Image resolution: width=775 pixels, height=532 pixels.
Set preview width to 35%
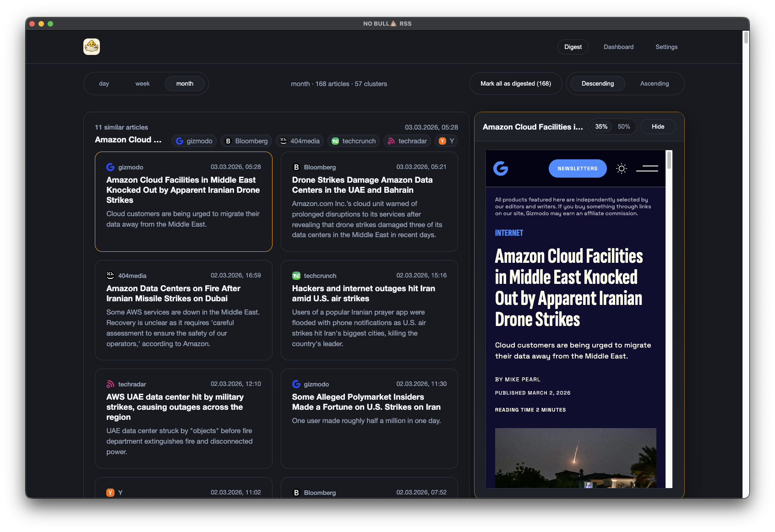point(601,127)
